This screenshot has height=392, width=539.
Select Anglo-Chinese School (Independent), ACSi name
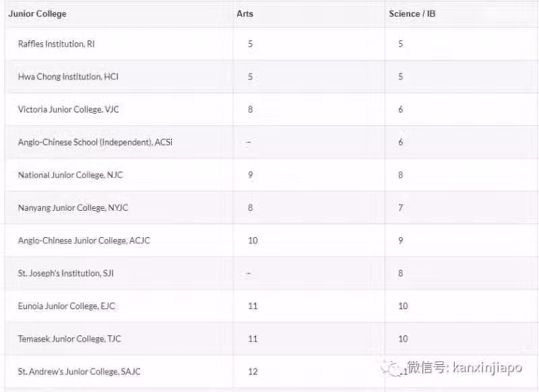[95, 142]
